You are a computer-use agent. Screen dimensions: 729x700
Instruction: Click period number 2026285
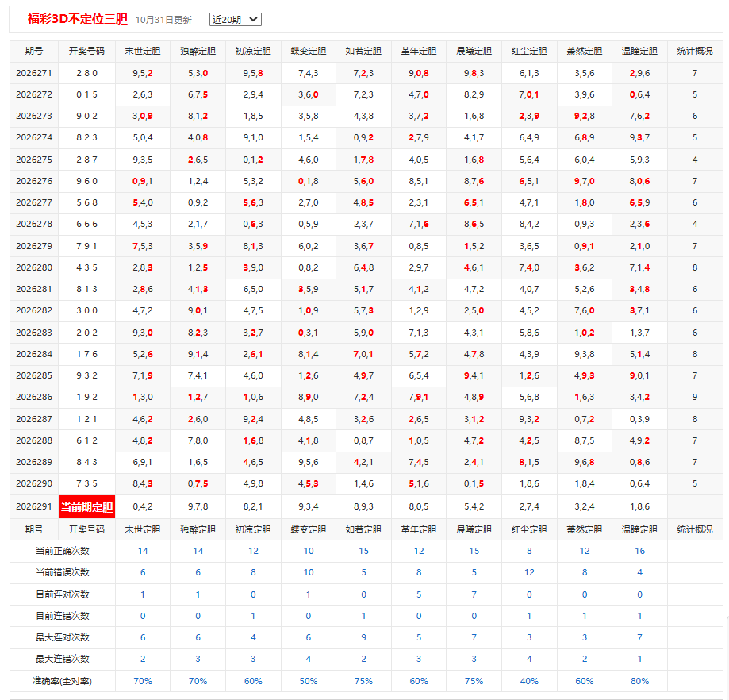pos(34,375)
